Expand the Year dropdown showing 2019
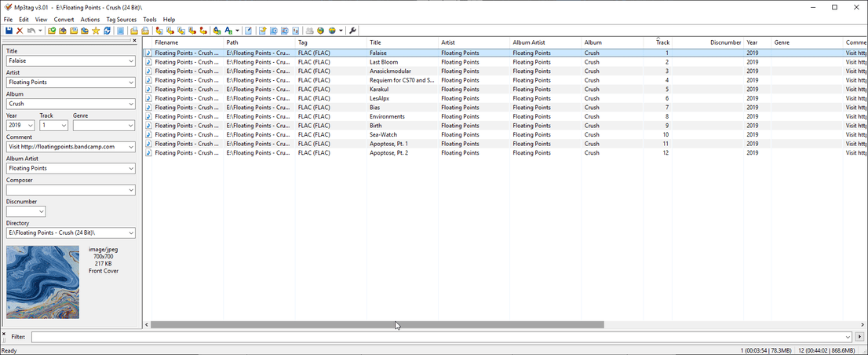868x355 pixels. [x=30, y=126]
